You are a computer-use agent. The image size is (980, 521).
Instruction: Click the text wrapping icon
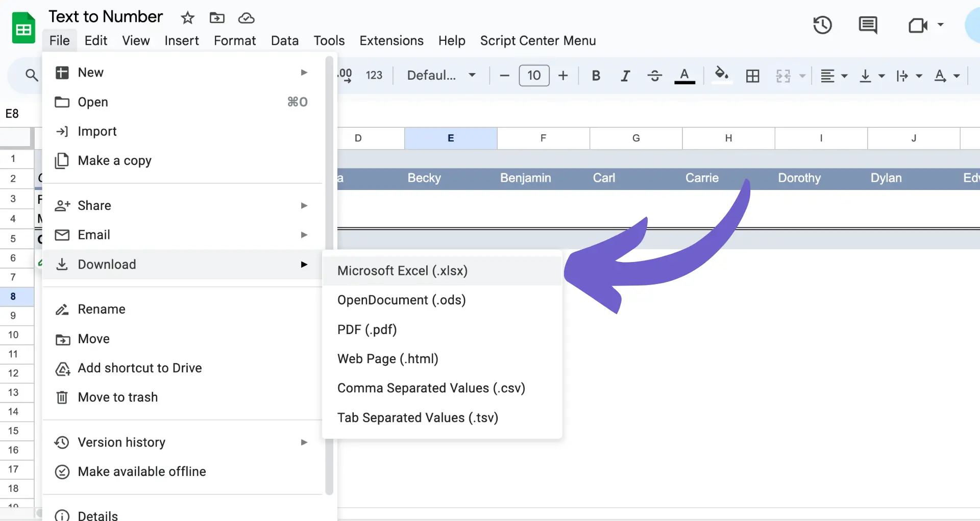902,76
